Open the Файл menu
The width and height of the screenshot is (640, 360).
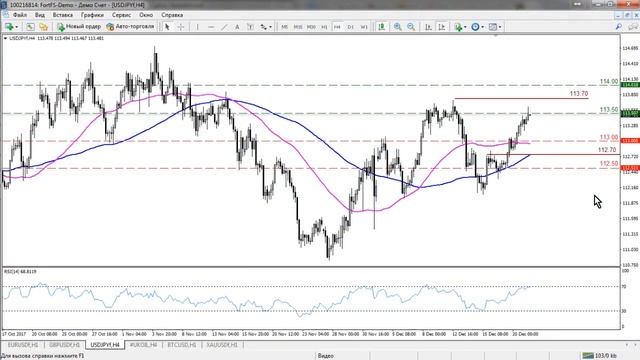tap(20, 15)
